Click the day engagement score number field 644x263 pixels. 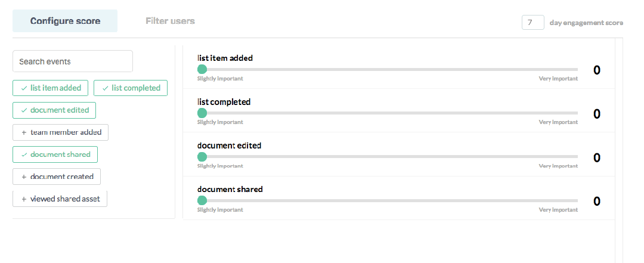coord(532,23)
